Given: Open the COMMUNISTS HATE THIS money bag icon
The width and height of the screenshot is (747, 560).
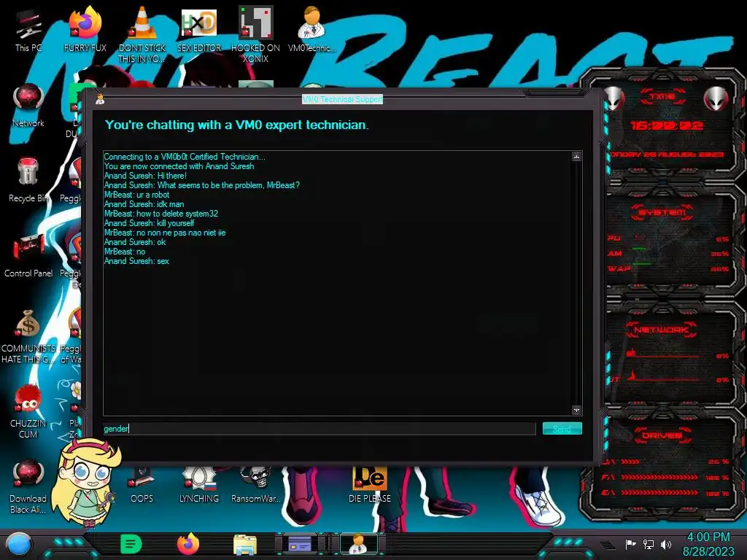Looking at the screenshot, I should pyautogui.click(x=28, y=336).
